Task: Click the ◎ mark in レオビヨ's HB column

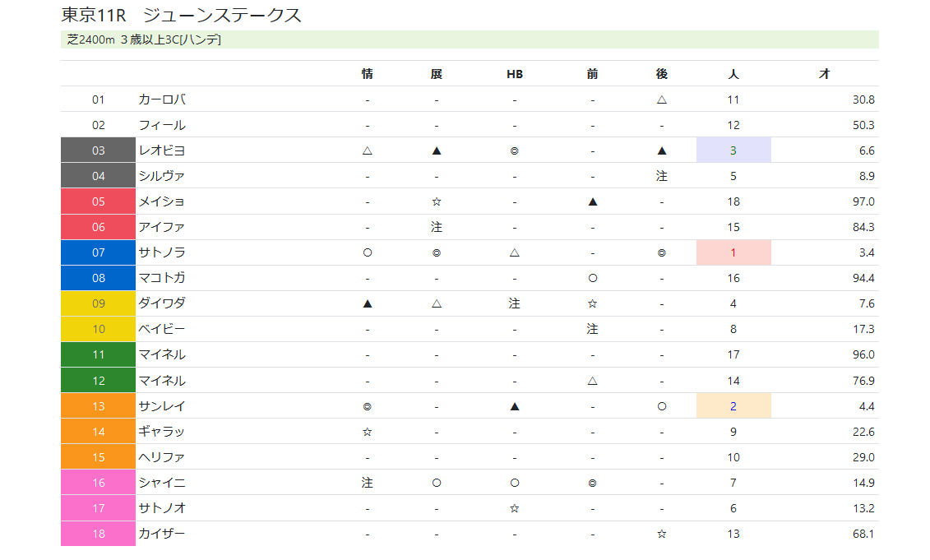Action: pyautogui.click(x=515, y=150)
